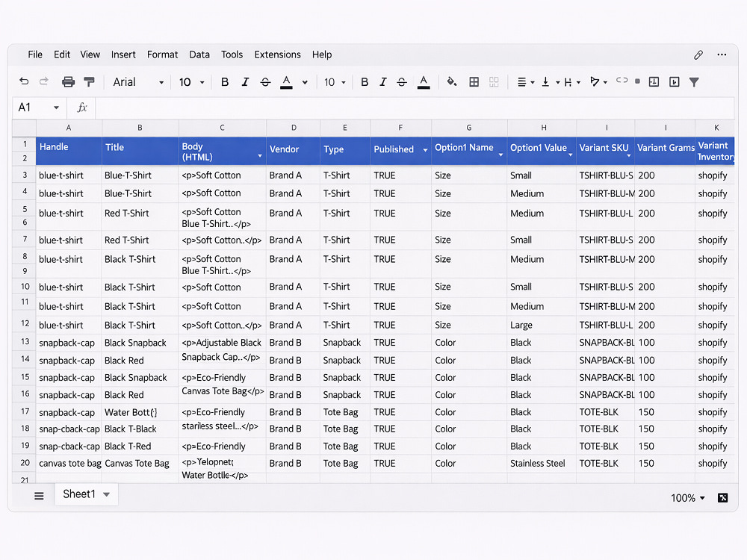Image resolution: width=747 pixels, height=560 pixels.
Task: Click the Explore icon beside zoom level
Action: click(722, 498)
